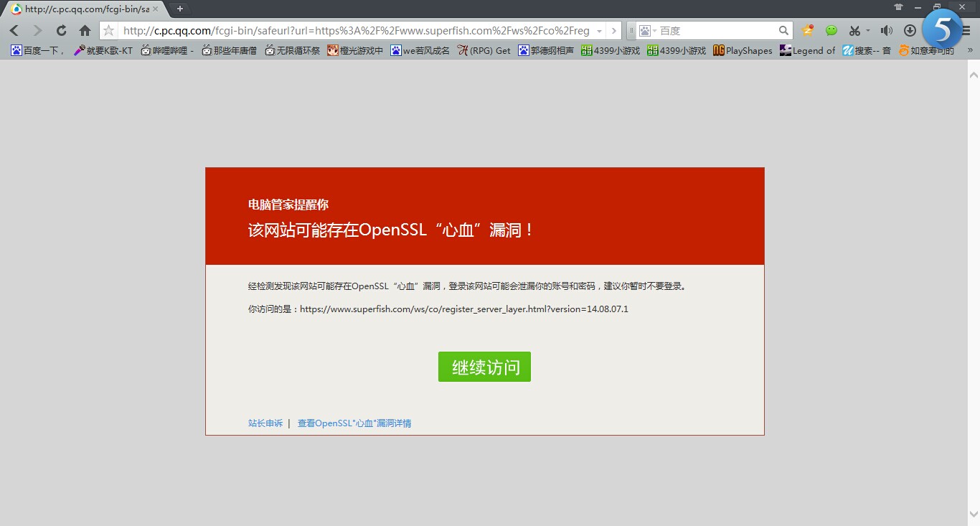The image size is (980, 526).
Task: Open 查看OpenSSL"心血"漏洞详情 link
Action: [354, 423]
